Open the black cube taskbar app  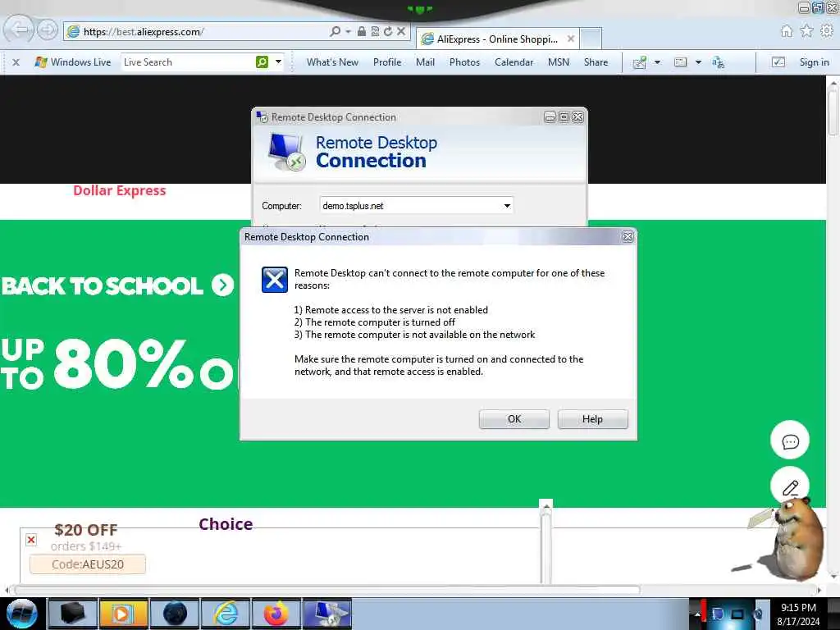[72, 614]
